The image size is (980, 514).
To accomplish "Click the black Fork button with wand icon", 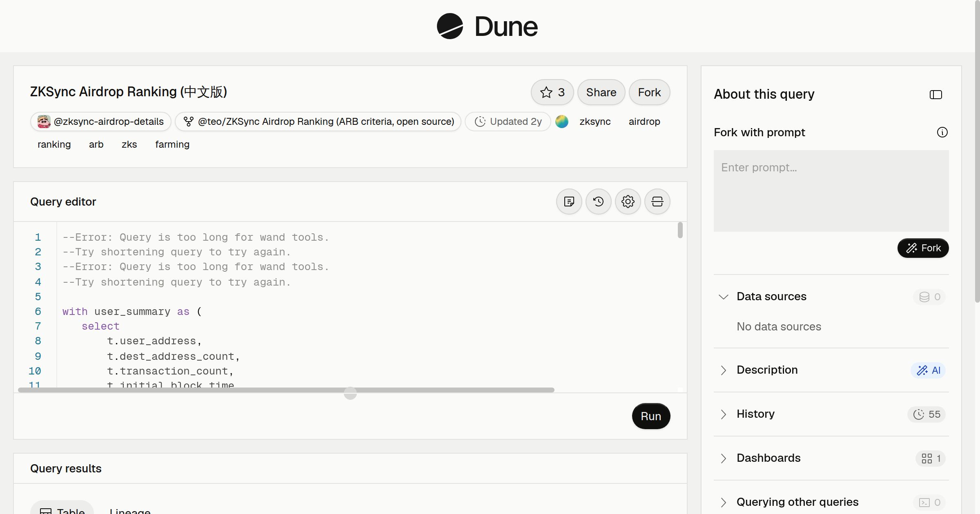I will [923, 248].
